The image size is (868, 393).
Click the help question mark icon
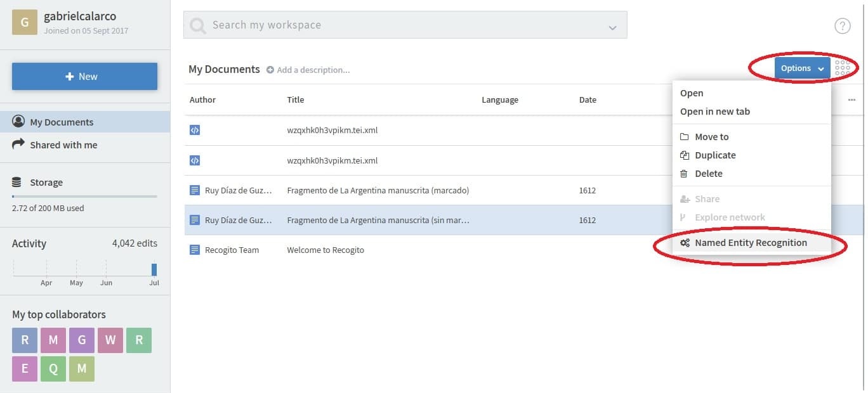click(842, 26)
